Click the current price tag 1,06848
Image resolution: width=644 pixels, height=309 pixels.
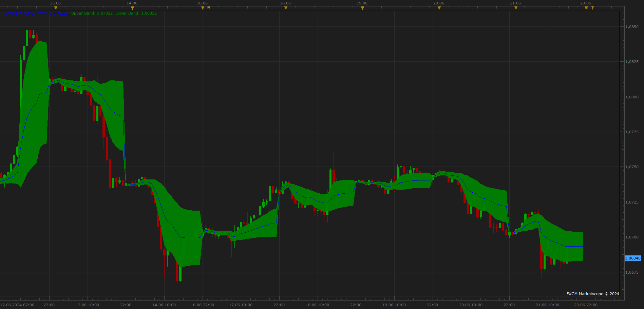633,258
